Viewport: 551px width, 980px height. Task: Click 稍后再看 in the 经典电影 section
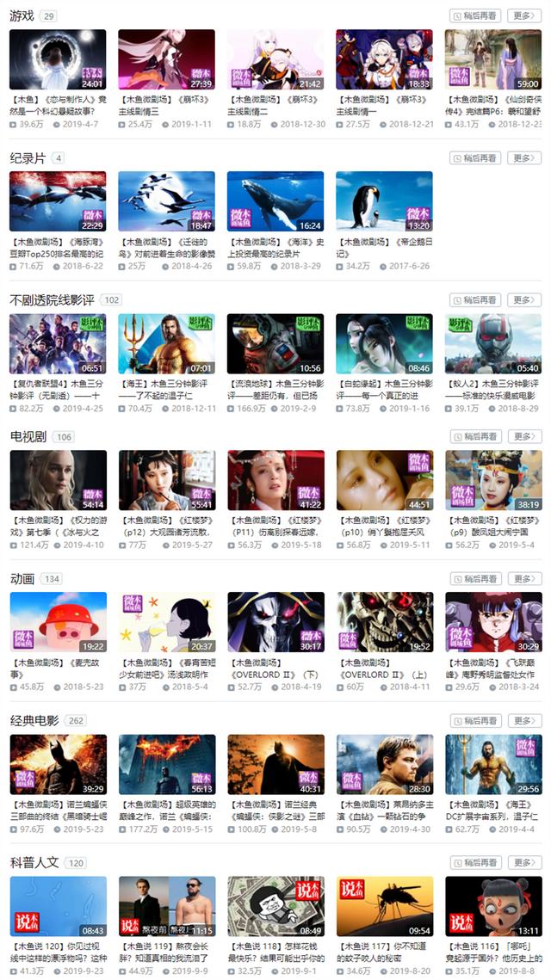(474, 721)
